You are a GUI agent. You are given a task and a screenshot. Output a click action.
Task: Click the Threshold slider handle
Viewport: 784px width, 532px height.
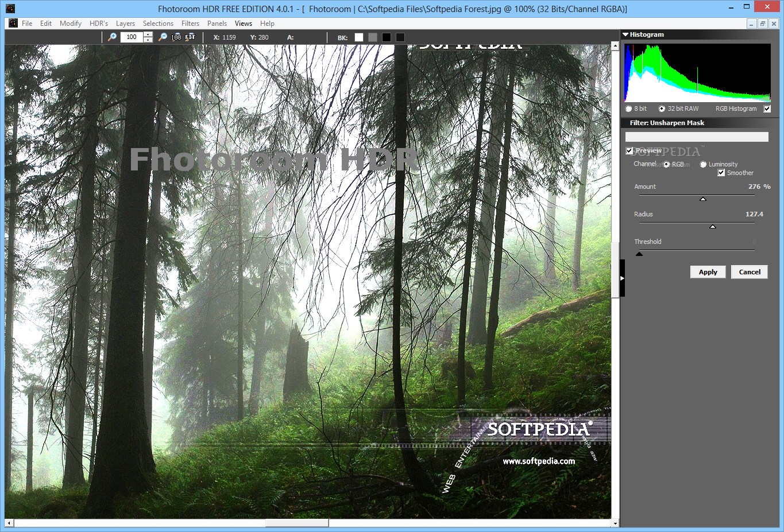coord(639,254)
